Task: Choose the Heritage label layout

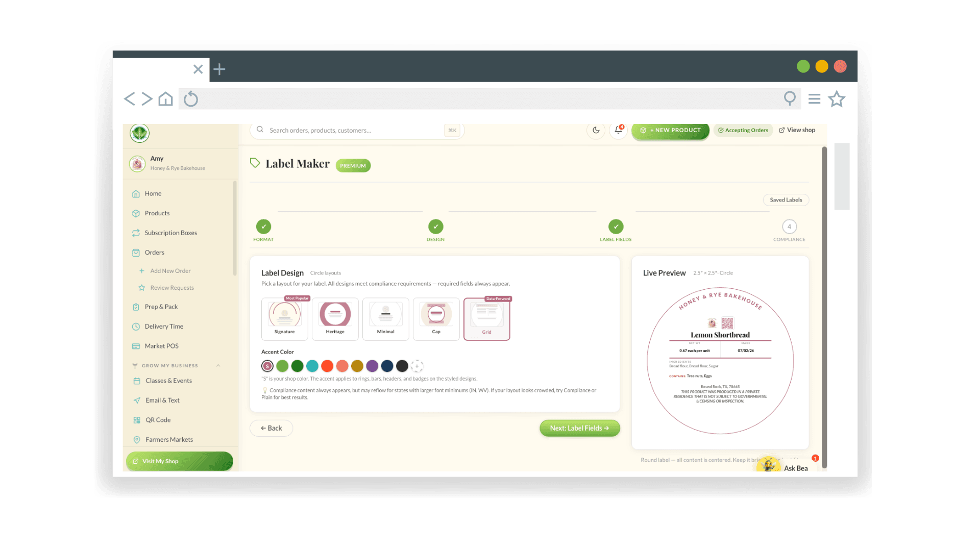Action: coord(335,319)
